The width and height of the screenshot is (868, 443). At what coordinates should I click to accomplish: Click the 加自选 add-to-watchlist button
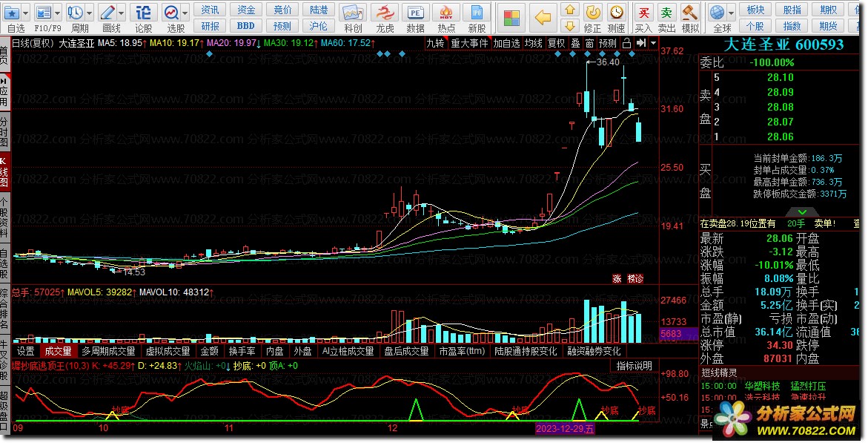[506, 43]
